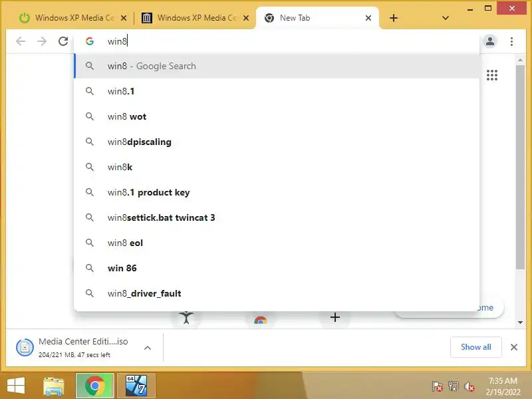
Task: Reload the current page
Action: [63, 41]
